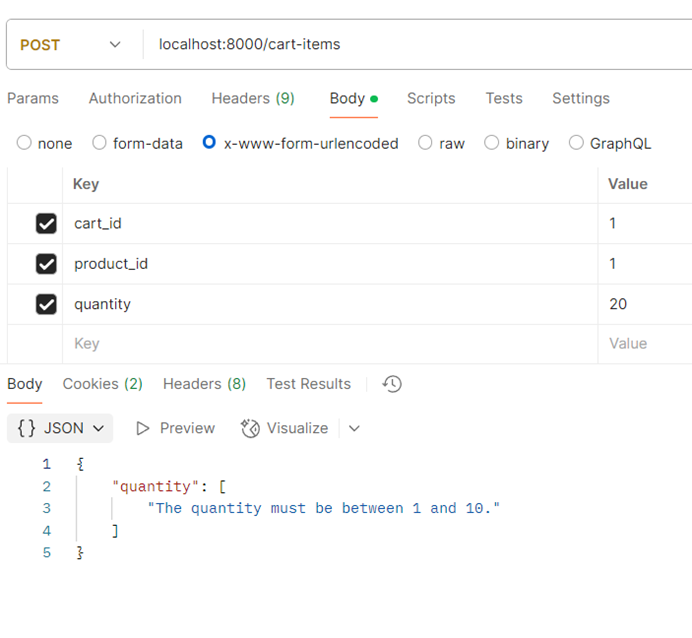This screenshot has width=692, height=638.
Task: Click the response history clock icon
Action: (x=392, y=384)
